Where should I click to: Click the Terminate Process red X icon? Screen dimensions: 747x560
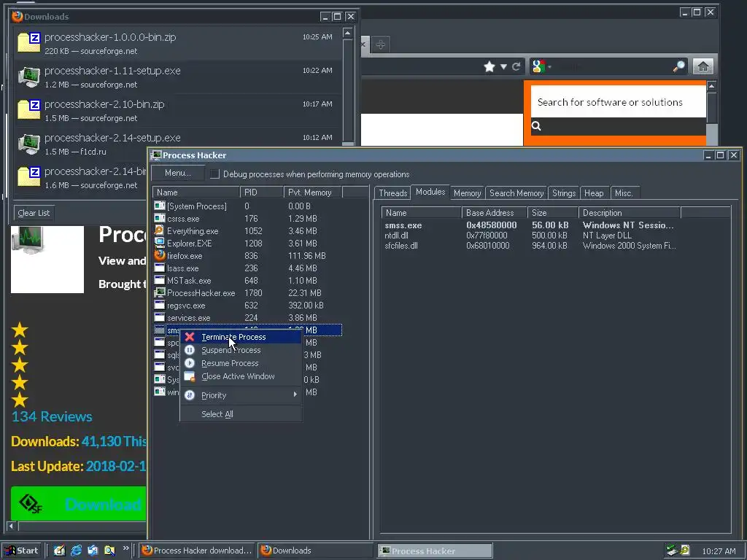[190, 337]
